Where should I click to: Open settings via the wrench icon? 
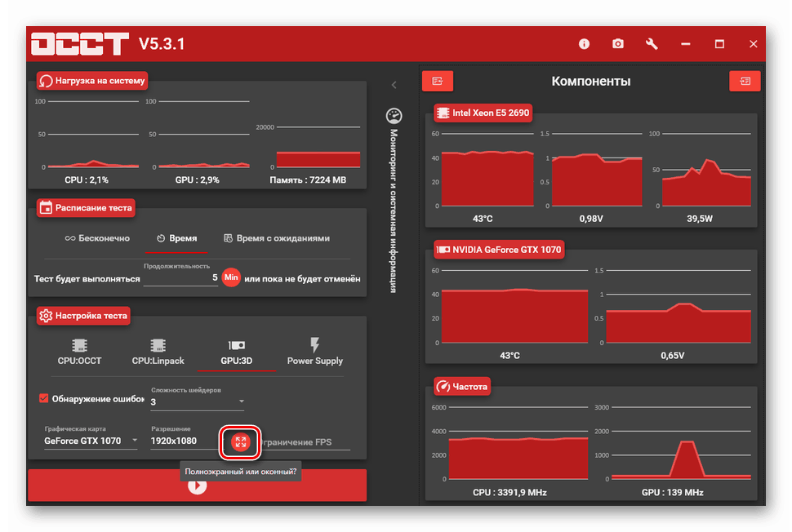pyautogui.click(x=652, y=44)
